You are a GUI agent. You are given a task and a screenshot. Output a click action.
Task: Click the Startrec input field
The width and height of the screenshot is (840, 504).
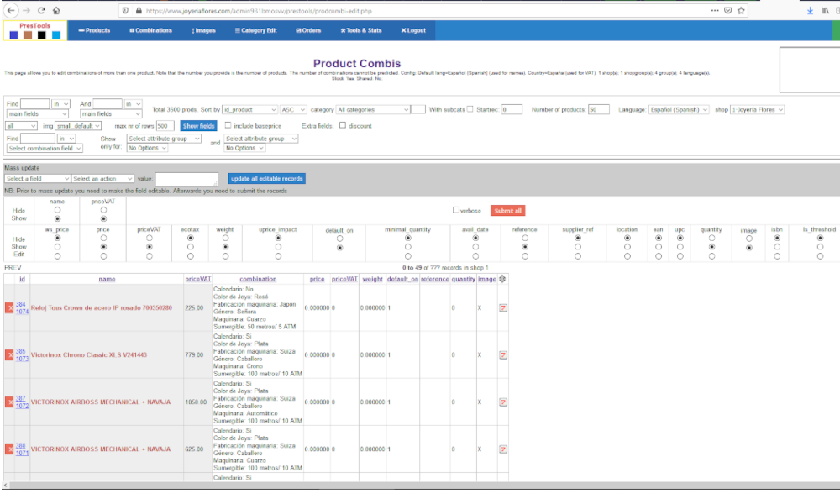[512, 109]
